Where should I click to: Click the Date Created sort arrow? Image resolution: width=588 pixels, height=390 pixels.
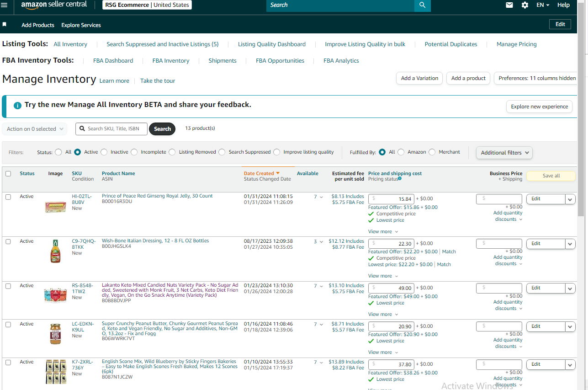278,173
